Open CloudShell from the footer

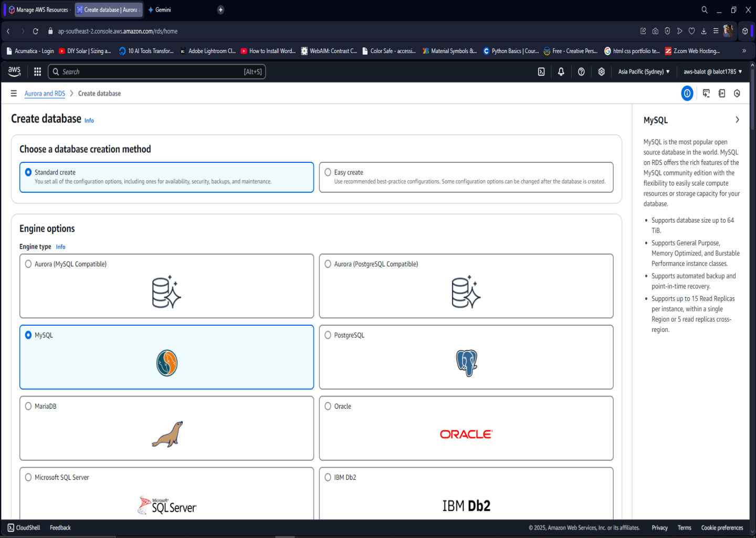coord(24,528)
